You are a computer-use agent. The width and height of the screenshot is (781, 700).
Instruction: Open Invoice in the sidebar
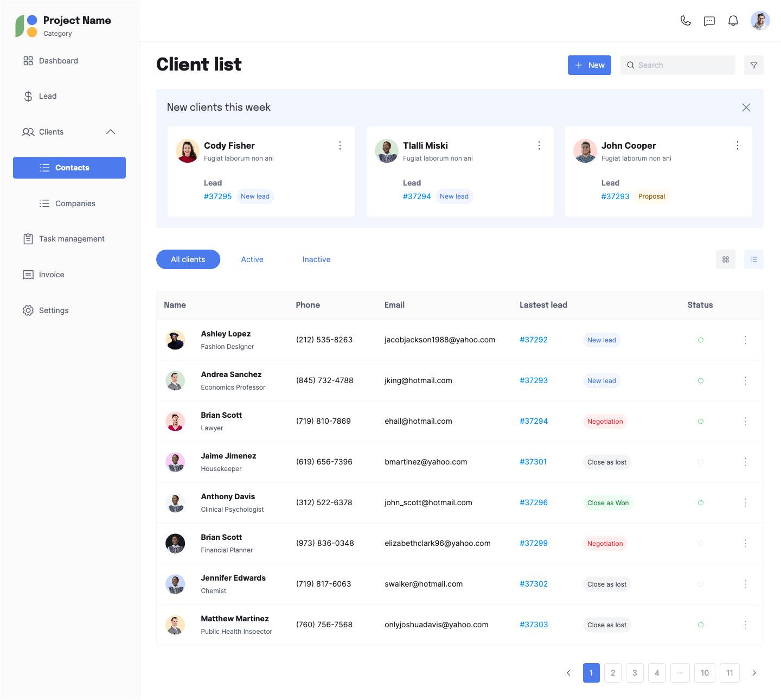point(52,275)
